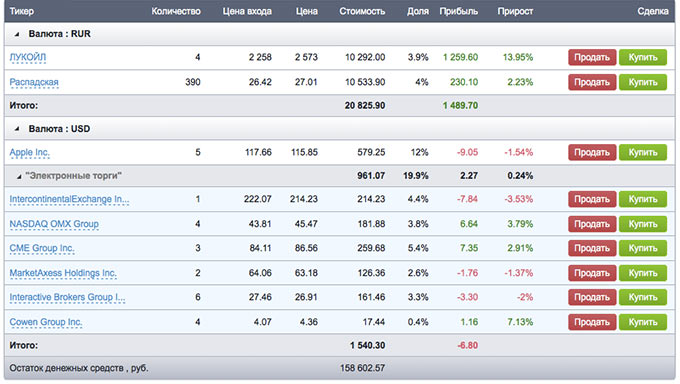This screenshot has width=680, height=384.
Task: Select USD total value 1 540.30
Action: pos(367,345)
